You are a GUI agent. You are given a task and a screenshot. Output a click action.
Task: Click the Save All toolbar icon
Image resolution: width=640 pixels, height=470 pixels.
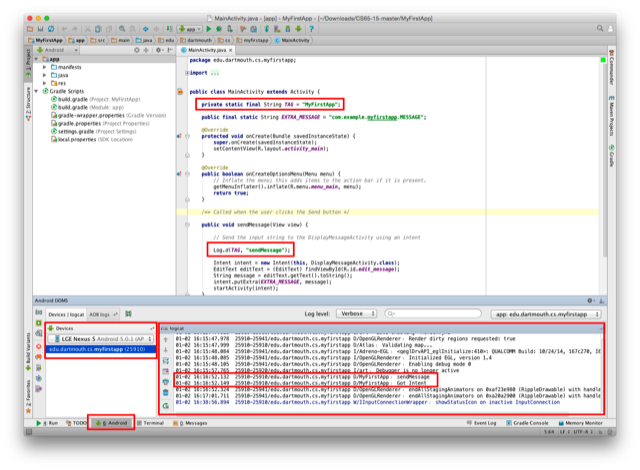pos(40,29)
